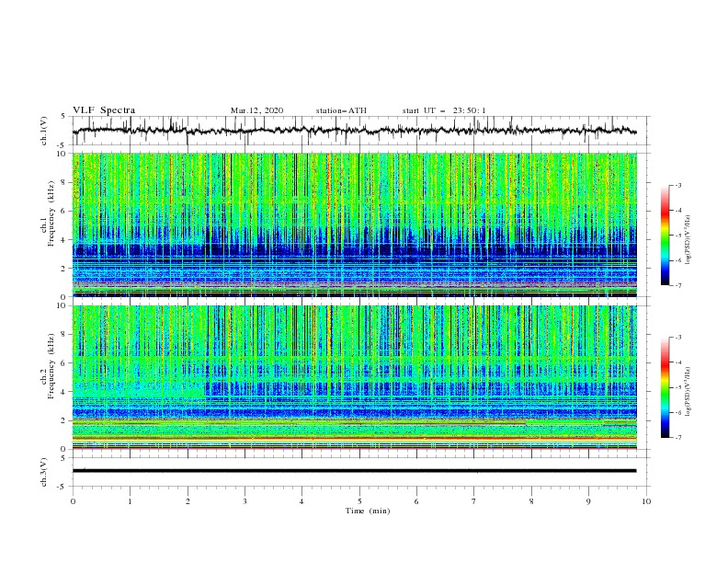Click the ch.1 "Frequency (kHz)" axis label
Viewport: 728px width, 563px height.
point(51,214)
